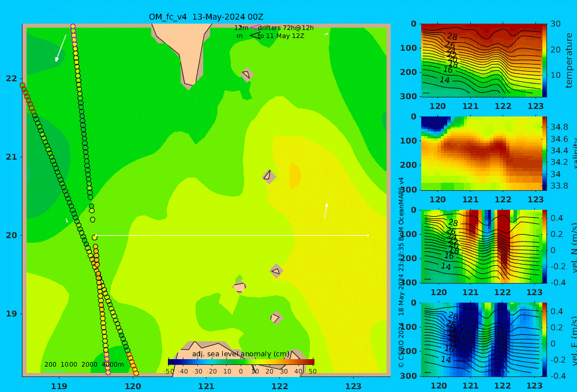The width and height of the screenshot is (577, 392).
Task: Select the 'to 11 May 12Z' legend text
Action: (281, 36)
